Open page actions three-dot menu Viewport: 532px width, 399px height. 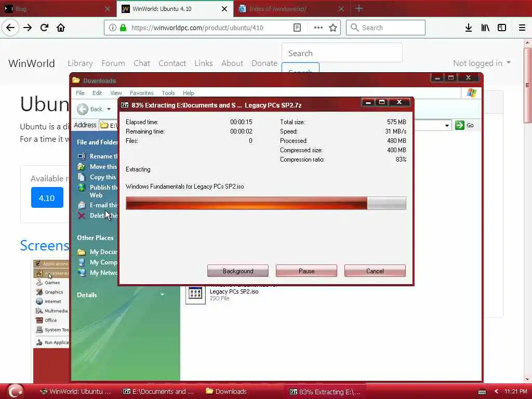[x=318, y=28]
